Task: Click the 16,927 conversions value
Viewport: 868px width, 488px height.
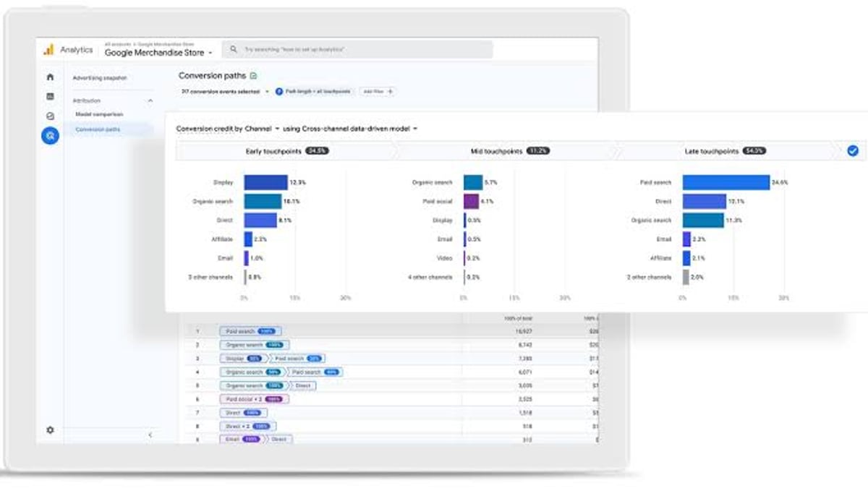Action: tap(523, 331)
